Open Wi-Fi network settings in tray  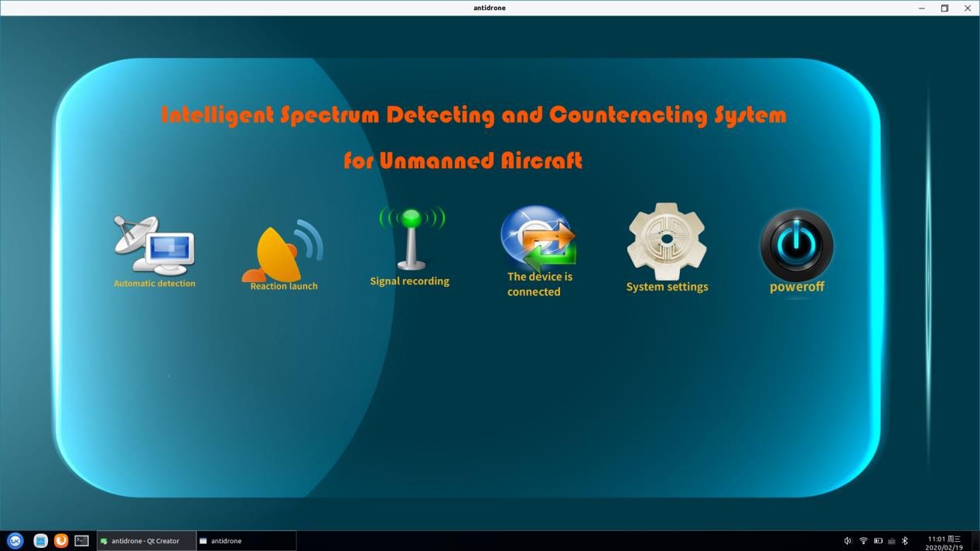point(863,541)
